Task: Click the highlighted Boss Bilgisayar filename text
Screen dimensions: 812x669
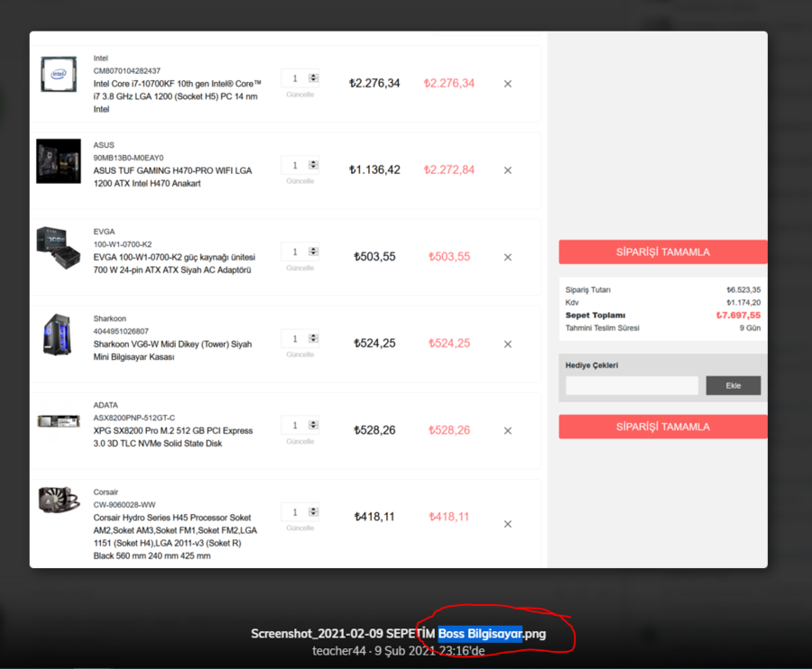Action: point(480,634)
